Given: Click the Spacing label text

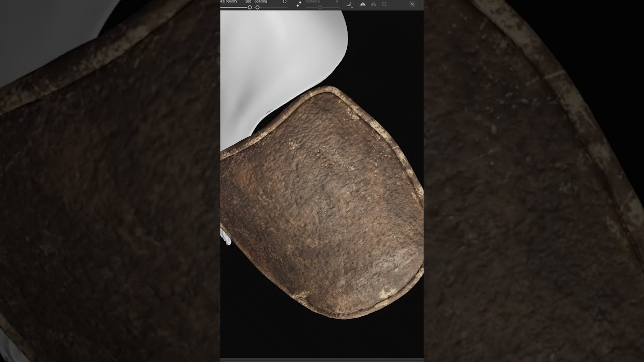Looking at the screenshot, I should click(261, 2).
